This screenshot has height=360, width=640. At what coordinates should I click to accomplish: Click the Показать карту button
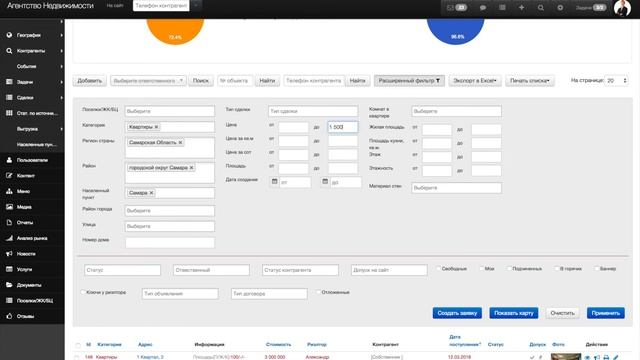(513, 313)
